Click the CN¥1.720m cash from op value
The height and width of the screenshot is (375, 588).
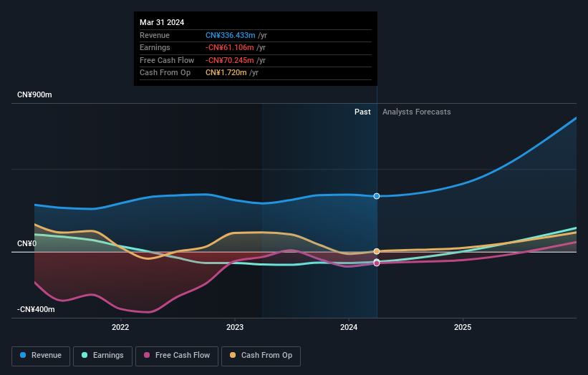(x=226, y=73)
